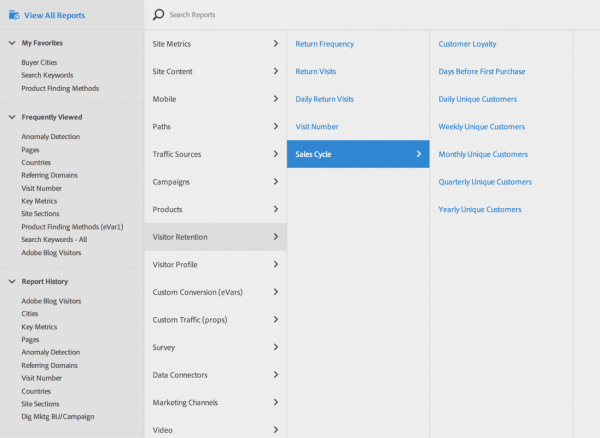Open the Monthly Unique Customers report
Image resolution: width=600 pixels, height=438 pixels.
(x=483, y=154)
